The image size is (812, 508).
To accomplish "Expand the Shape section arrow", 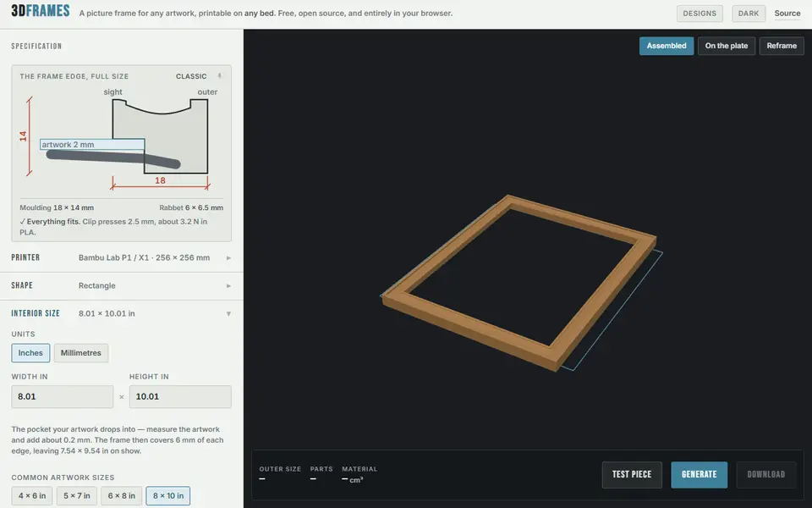I will tap(228, 285).
